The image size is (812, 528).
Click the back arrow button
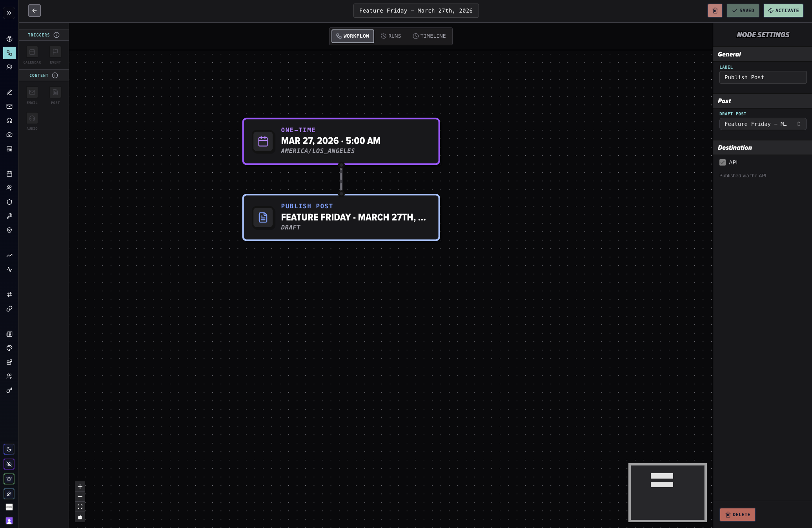35,11
